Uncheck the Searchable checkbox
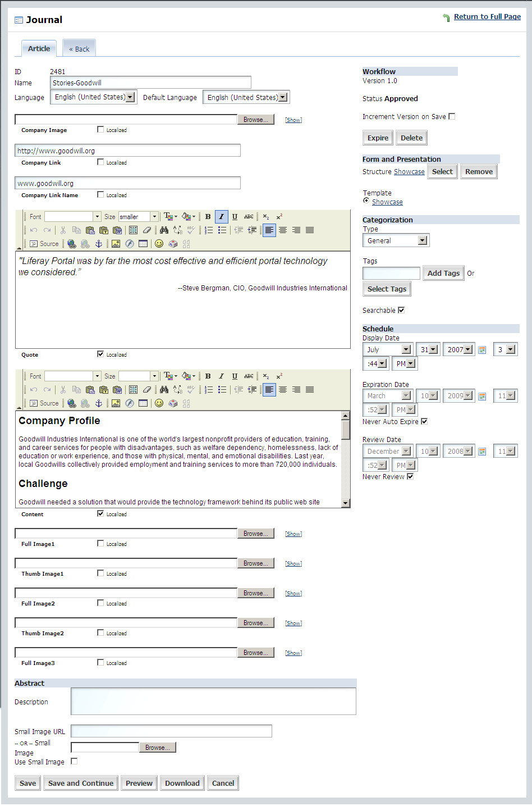 [401, 310]
